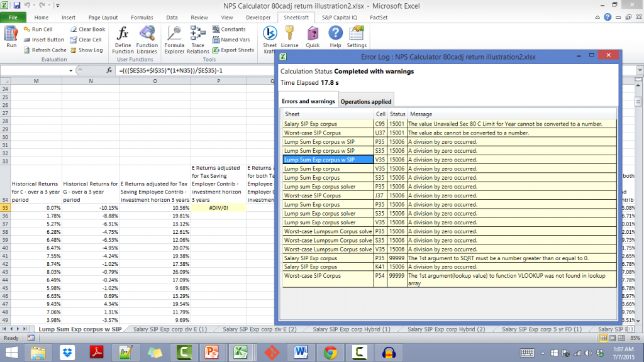Switch to the S&P Capital IQ tab
Screen dimensions: 644x362
point(339,17)
